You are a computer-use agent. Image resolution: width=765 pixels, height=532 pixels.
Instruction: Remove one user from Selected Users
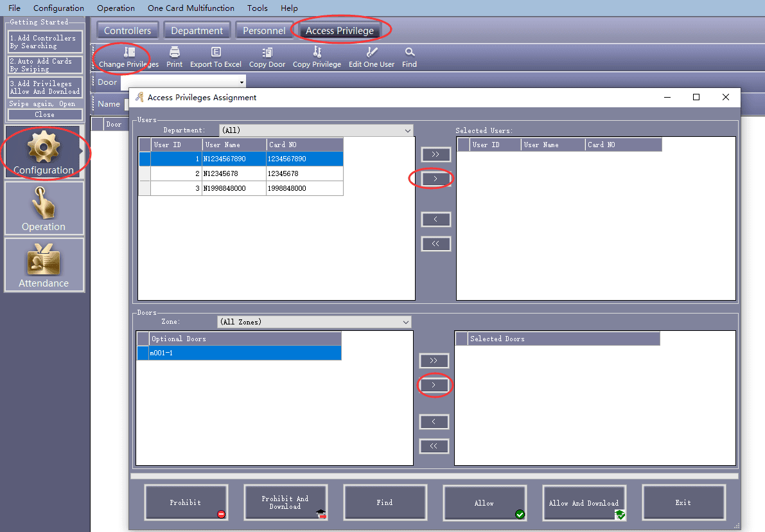(435, 219)
